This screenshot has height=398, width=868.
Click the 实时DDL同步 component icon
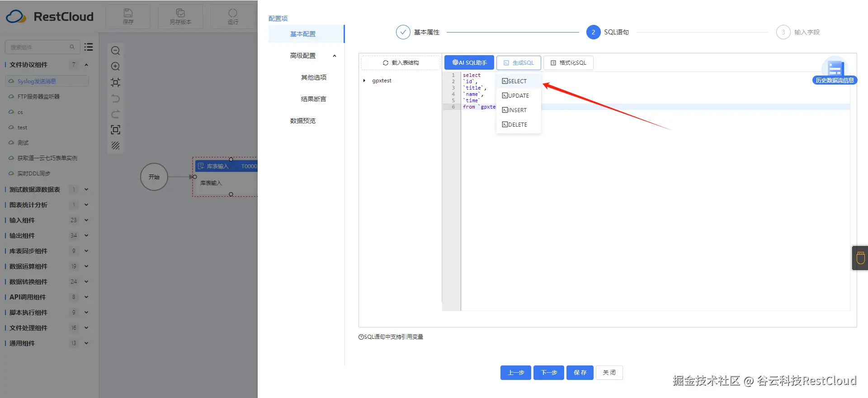11,173
